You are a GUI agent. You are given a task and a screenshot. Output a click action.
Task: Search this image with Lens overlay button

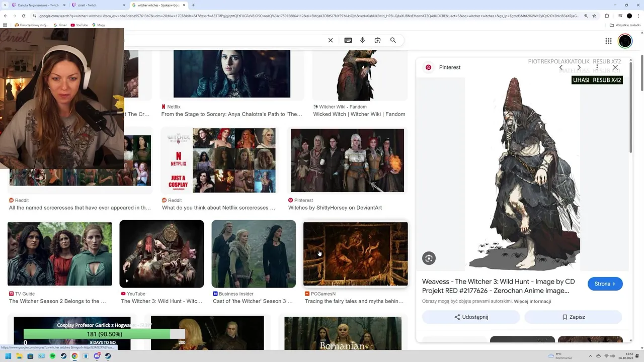tap(429, 258)
